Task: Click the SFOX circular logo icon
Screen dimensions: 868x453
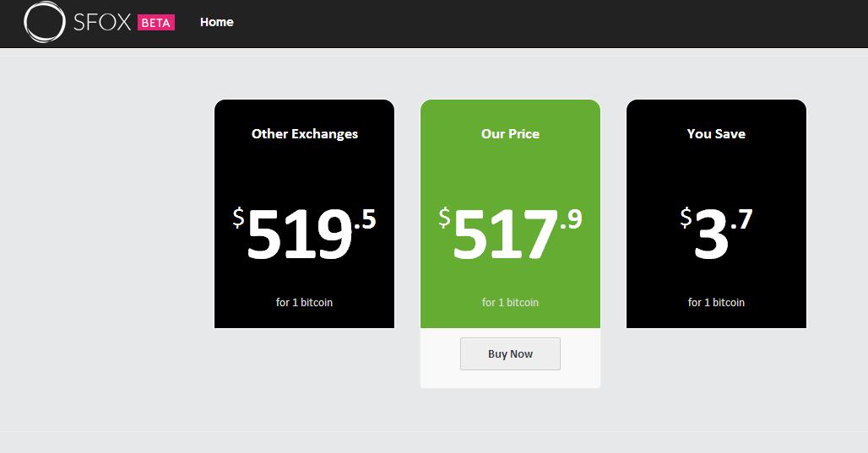Action: [44, 22]
